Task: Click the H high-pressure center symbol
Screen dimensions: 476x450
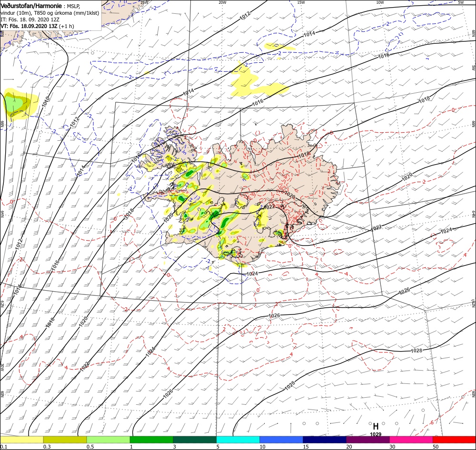Action: pyautogui.click(x=376, y=426)
